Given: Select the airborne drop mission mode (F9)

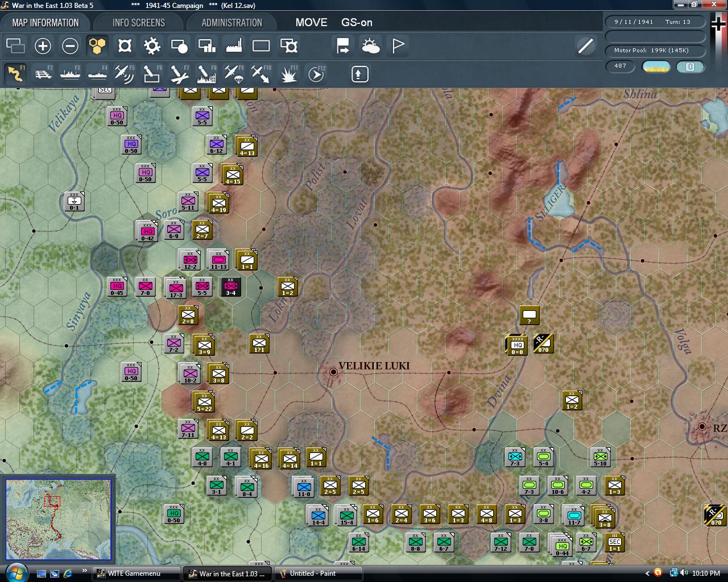Looking at the screenshot, I should 234,74.
